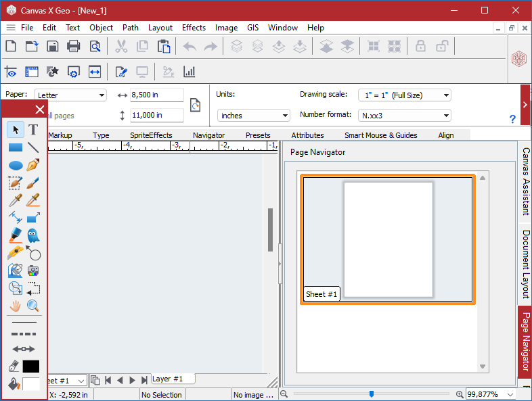Click the Open file icon
This screenshot has height=401, width=532.
[x=32, y=46]
